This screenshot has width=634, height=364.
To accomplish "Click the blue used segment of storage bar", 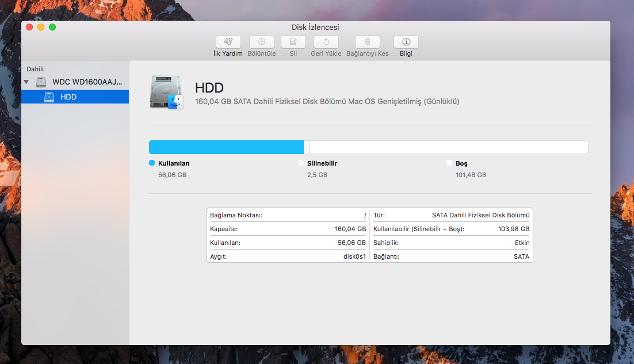I will [226, 147].
